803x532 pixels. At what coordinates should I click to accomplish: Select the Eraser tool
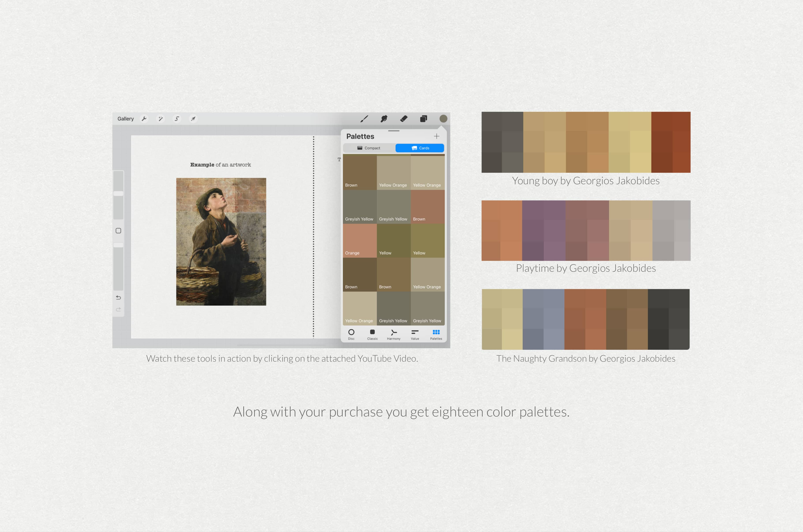404,119
